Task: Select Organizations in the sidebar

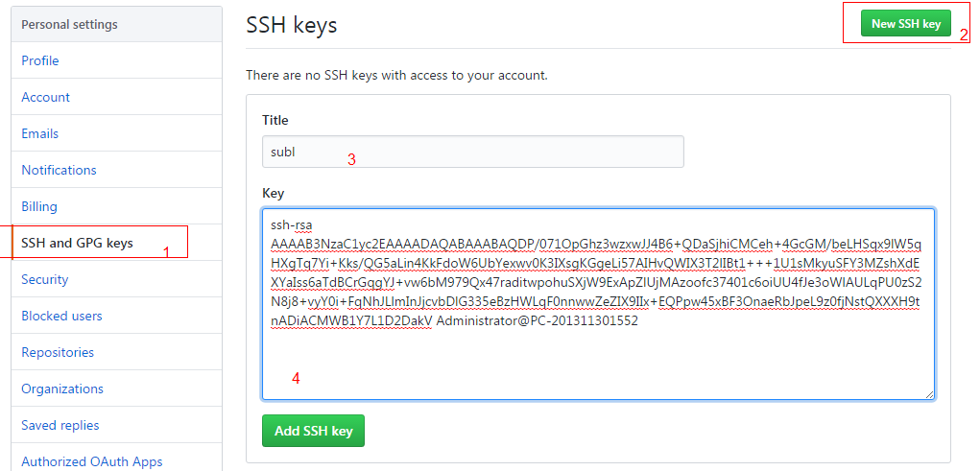Action: coord(60,389)
